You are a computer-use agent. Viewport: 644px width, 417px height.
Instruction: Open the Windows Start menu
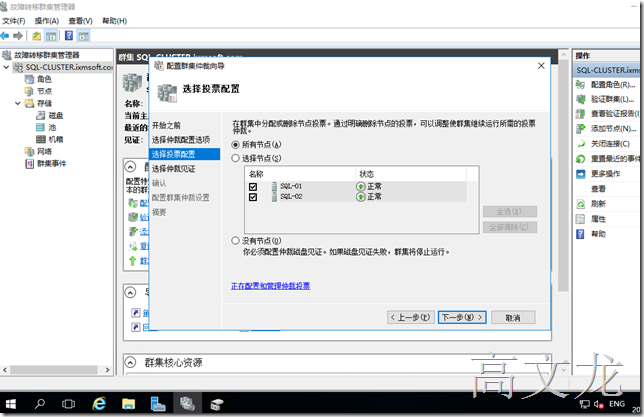point(11,404)
